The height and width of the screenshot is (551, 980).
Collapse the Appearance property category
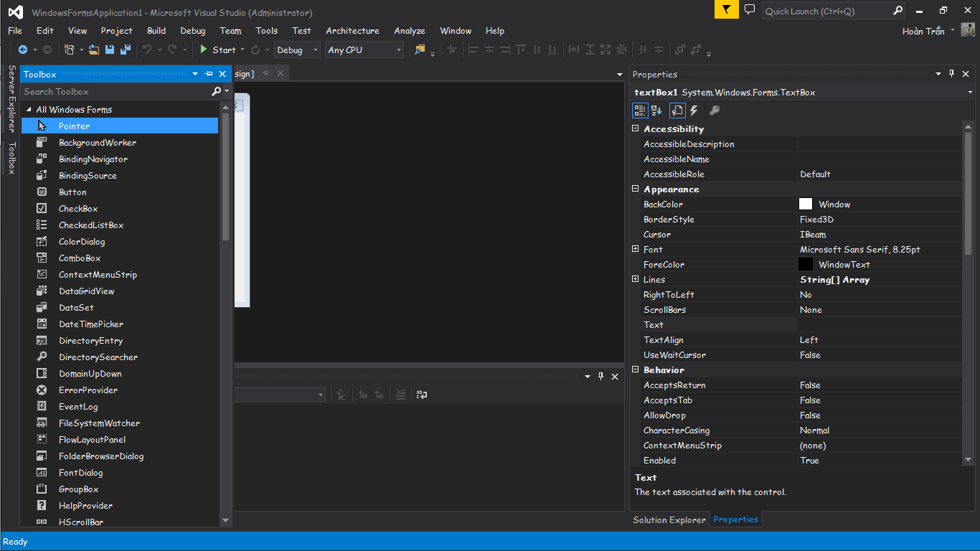coord(635,189)
